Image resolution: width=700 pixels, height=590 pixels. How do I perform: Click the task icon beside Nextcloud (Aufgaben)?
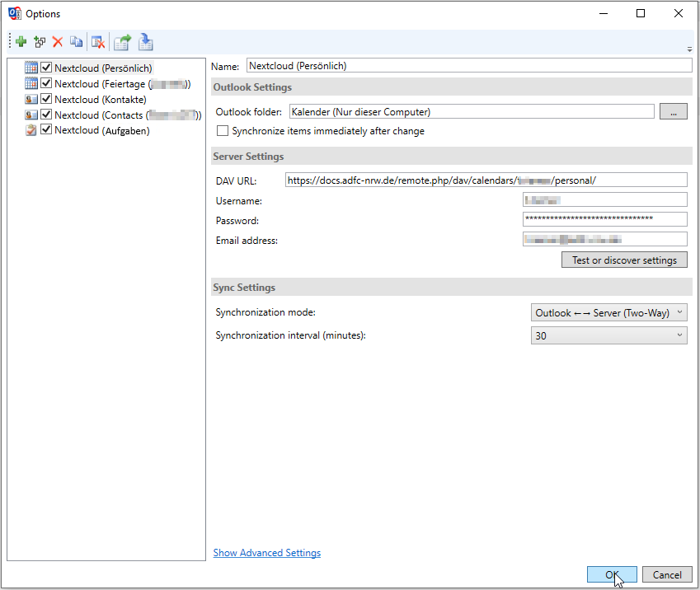point(31,130)
